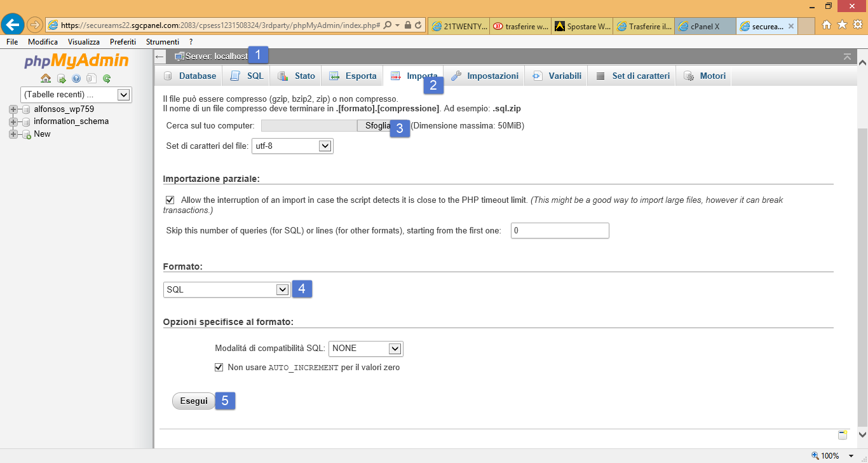Expand the alfonsos_wp759 database tree node
This screenshot has width=868, height=463.
click(13, 109)
